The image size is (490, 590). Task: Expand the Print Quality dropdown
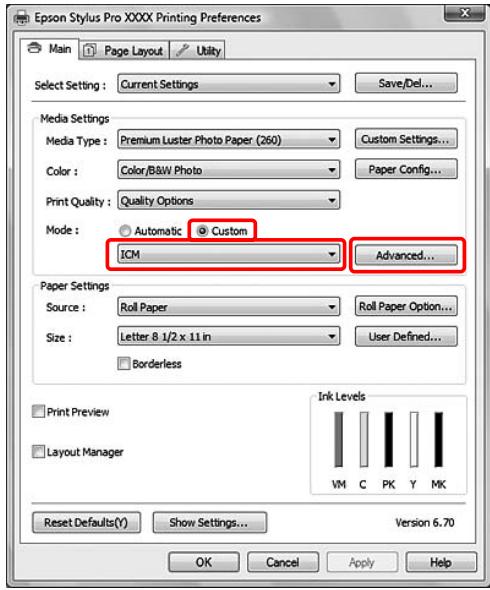click(228, 201)
